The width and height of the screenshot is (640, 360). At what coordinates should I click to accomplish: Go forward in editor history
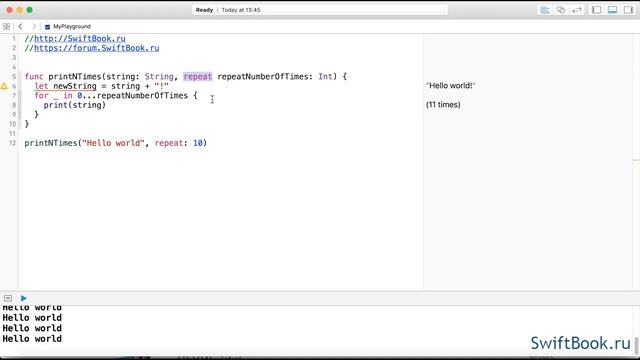point(34,27)
